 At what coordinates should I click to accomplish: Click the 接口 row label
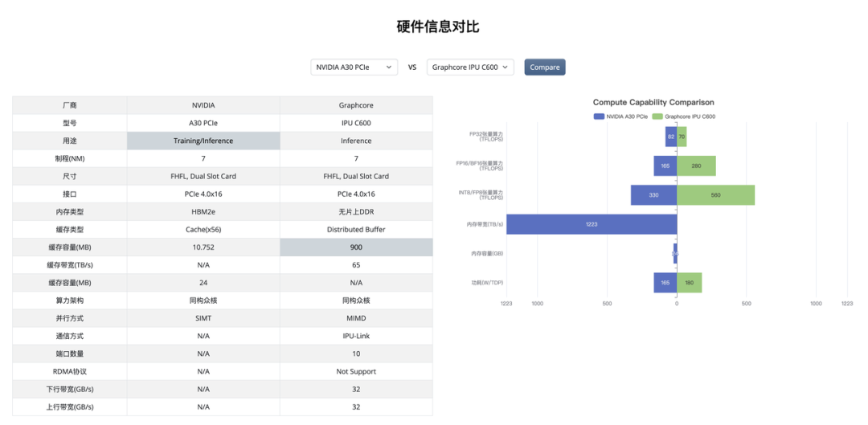[70, 194]
